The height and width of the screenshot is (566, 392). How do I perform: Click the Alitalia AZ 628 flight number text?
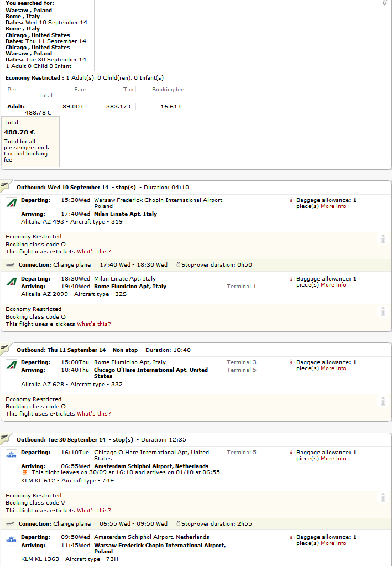(x=43, y=385)
